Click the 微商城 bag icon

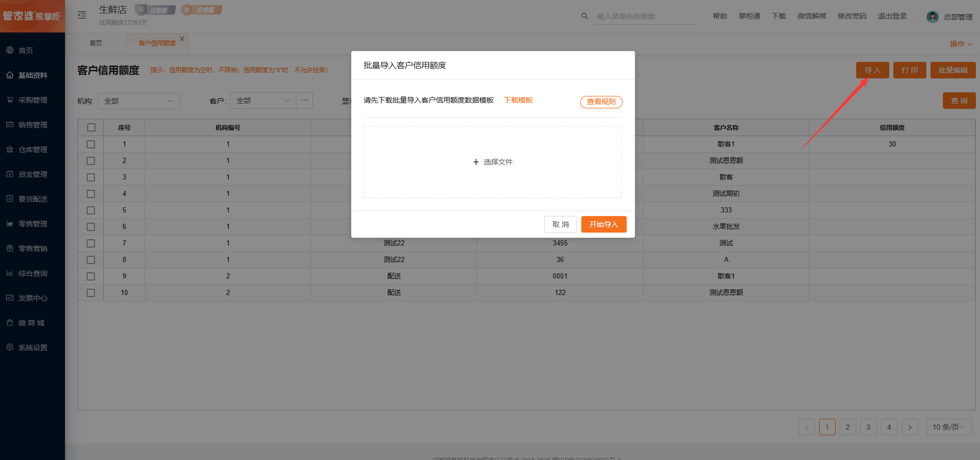pyautogui.click(x=10, y=322)
